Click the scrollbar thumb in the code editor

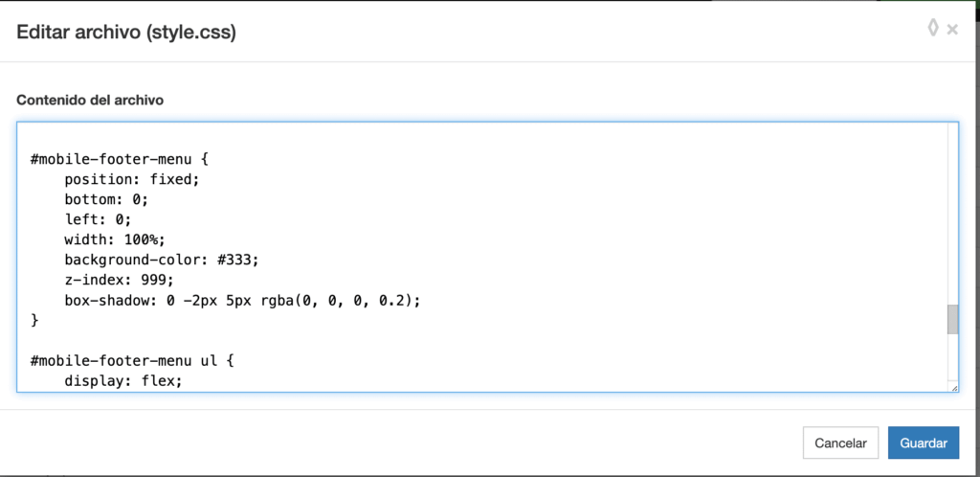(x=952, y=320)
